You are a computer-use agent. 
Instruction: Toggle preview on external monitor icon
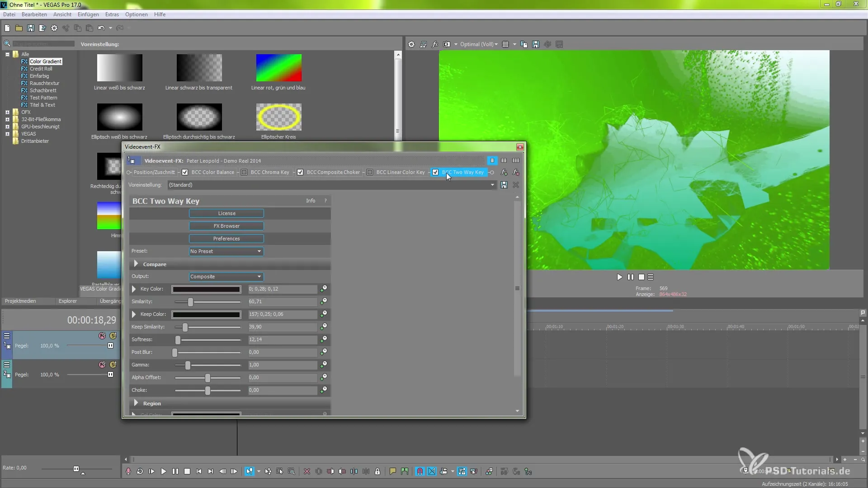(423, 44)
